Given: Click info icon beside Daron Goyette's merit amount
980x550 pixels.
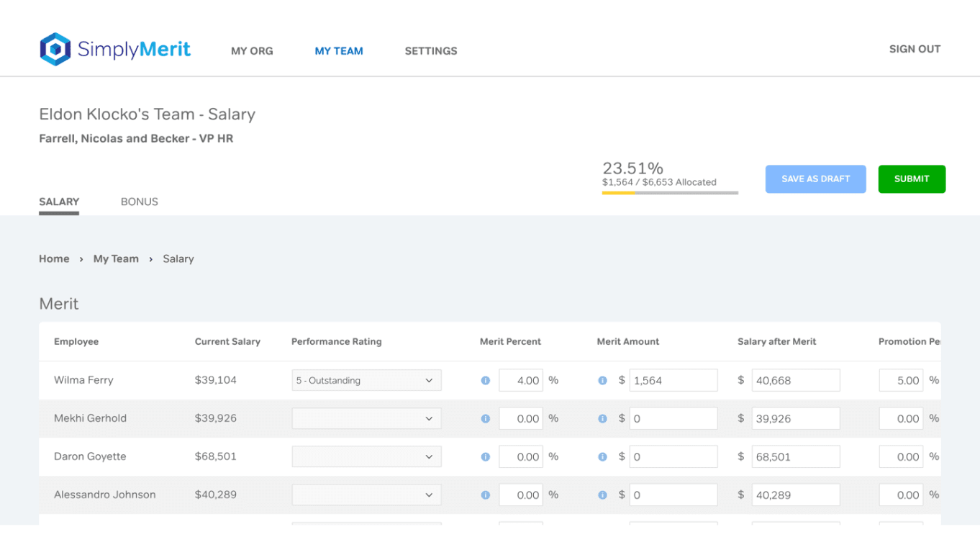Looking at the screenshot, I should click(602, 457).
